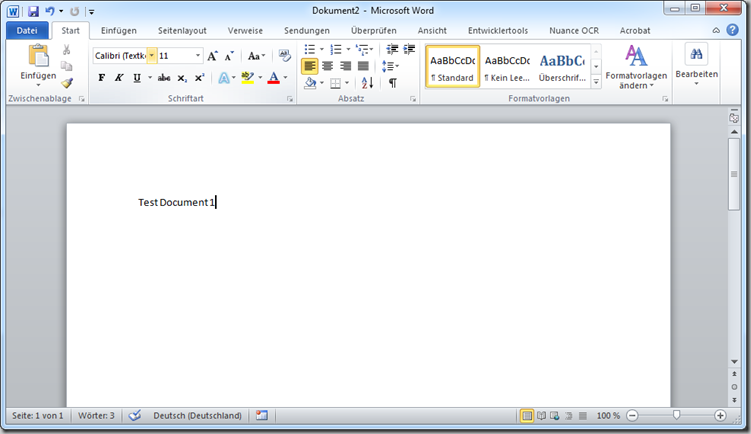This screenshot has height=434, width=751.
Task: Click the Word help question mark icon
Action: pos(732,30)
